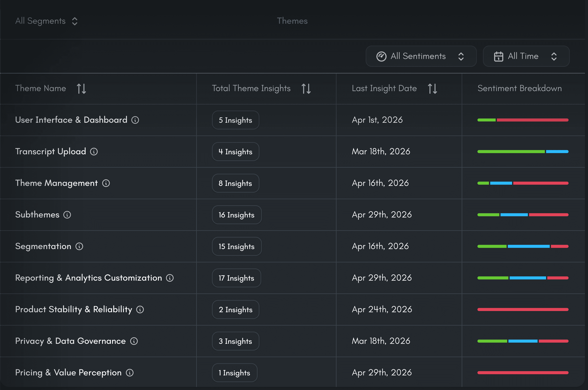Open the Subthemes theme row
The image size is (588, 390).
coord(37,215)
